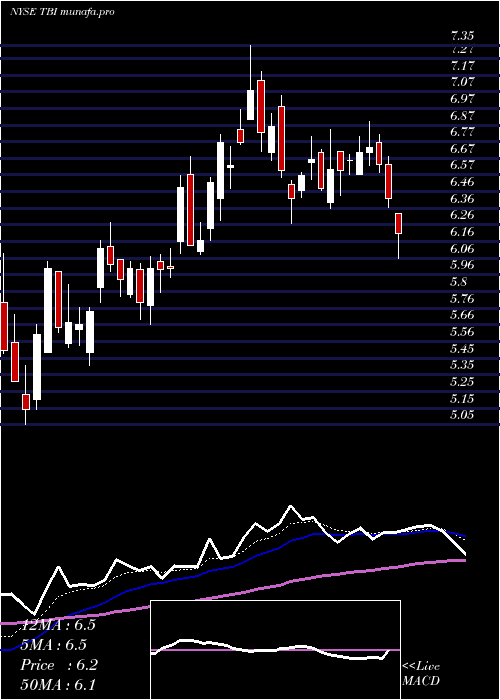Select the 6.67 price axis label

click(462, 149)
